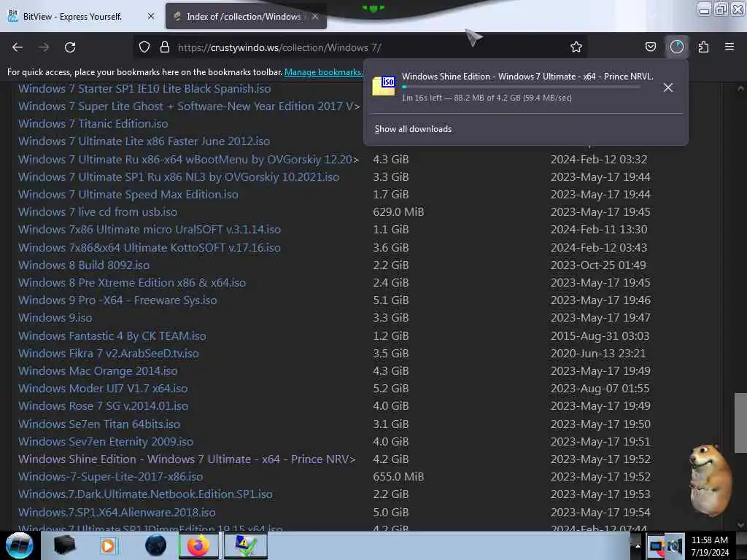The height and width of the screenshot is (560, 747).
Task: Open the Windows 9.iso link
Action: [x=55, y=318]
